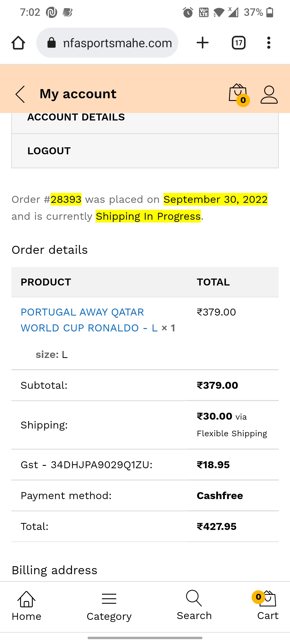Screen dimensions: 290x644
Task: Tap the browser home icon
Action: point(18,43)
